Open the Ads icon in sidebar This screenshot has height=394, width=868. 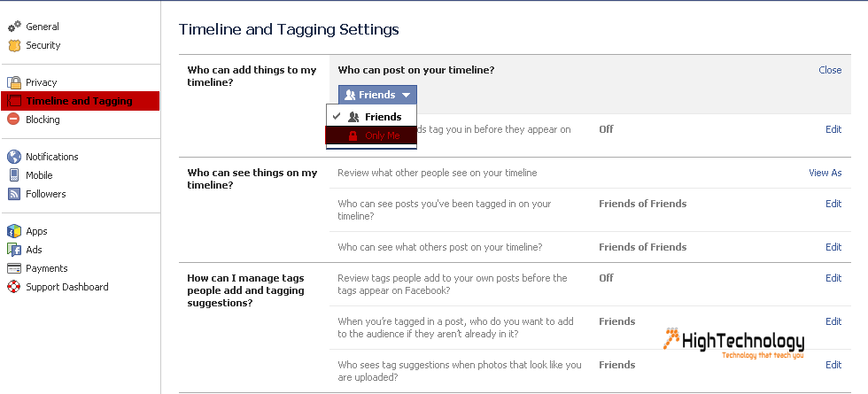coord(14,250)
